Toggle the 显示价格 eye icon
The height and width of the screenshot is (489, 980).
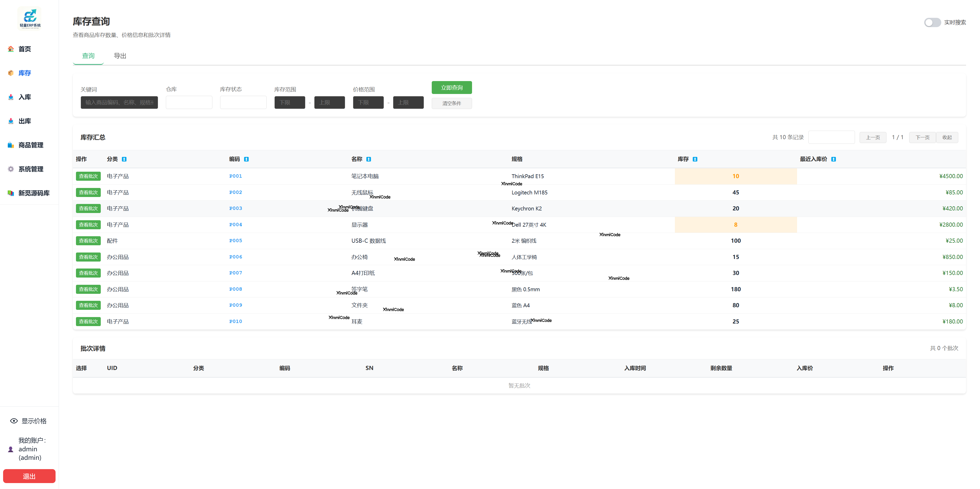click(14, 421)
